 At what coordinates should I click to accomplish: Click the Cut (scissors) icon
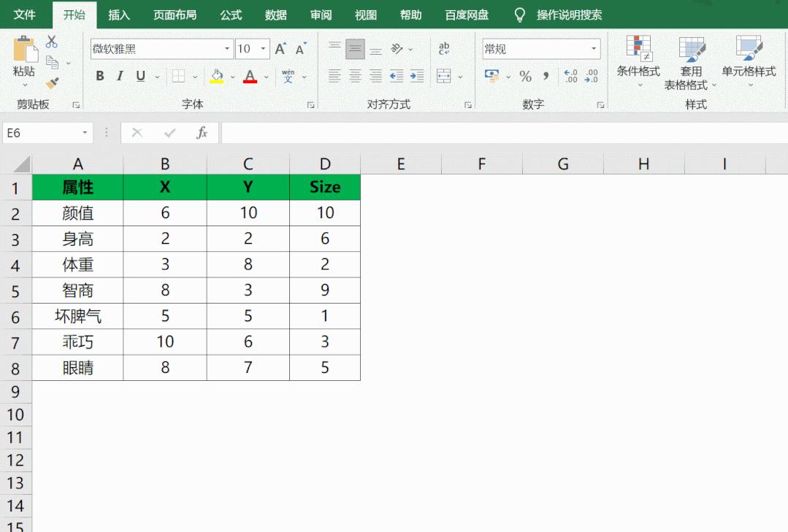pos(51,42)
